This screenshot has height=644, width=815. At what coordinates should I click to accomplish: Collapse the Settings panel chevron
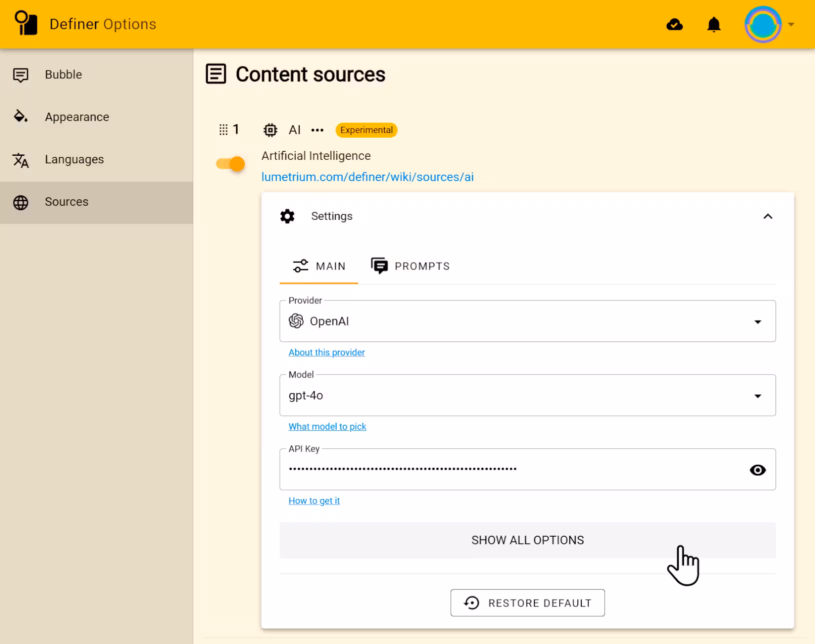(x=768, y=216)
